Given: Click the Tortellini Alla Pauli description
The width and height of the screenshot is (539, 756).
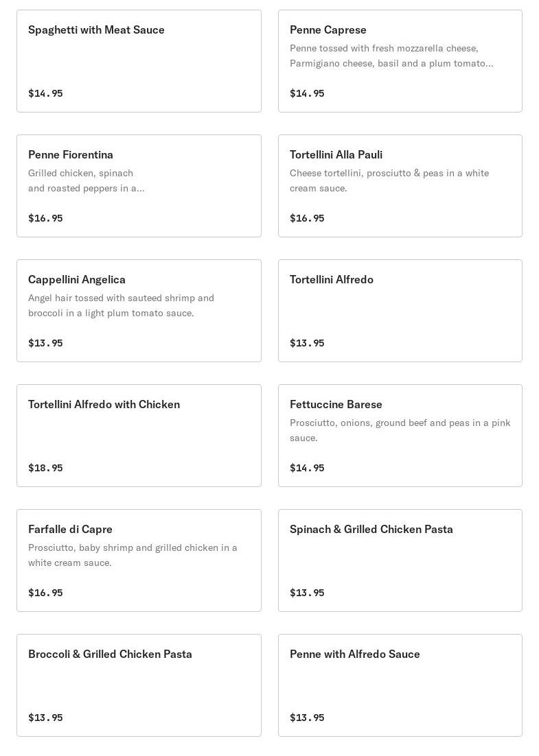Looking at the screenshot, I should [x=389, y=180].
